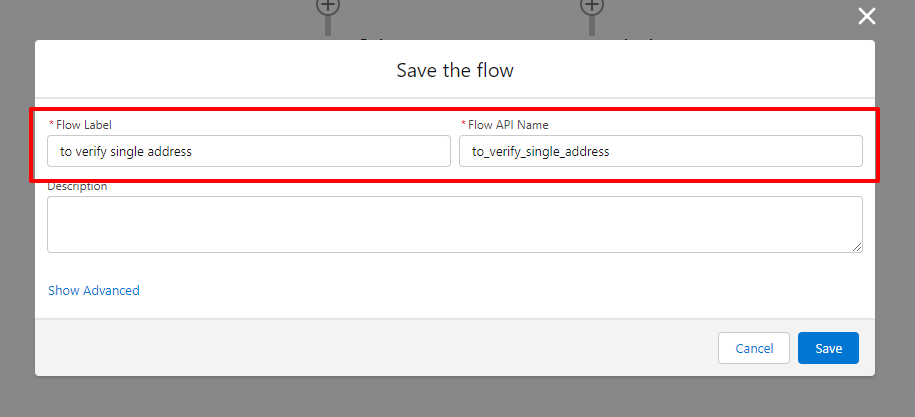Click the required asterisk beside Flow Label
915x417 pixels.
point(51,125)
